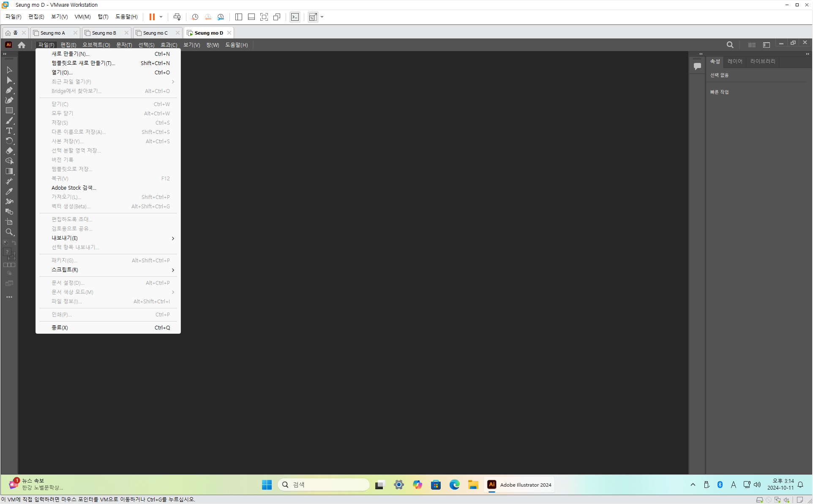Select the Gradient tool
Image resolution: width=813 pixels, height=504 pixels.
click(9, 171)
